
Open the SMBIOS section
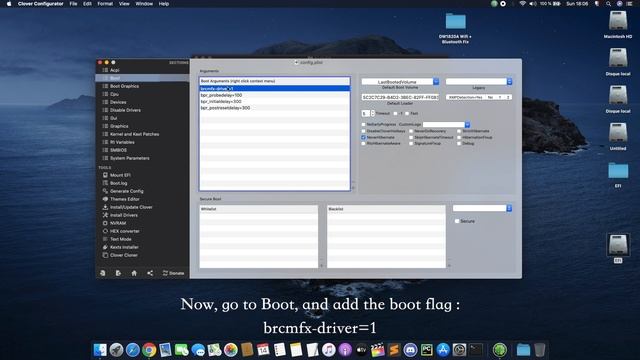pos(118,150)
